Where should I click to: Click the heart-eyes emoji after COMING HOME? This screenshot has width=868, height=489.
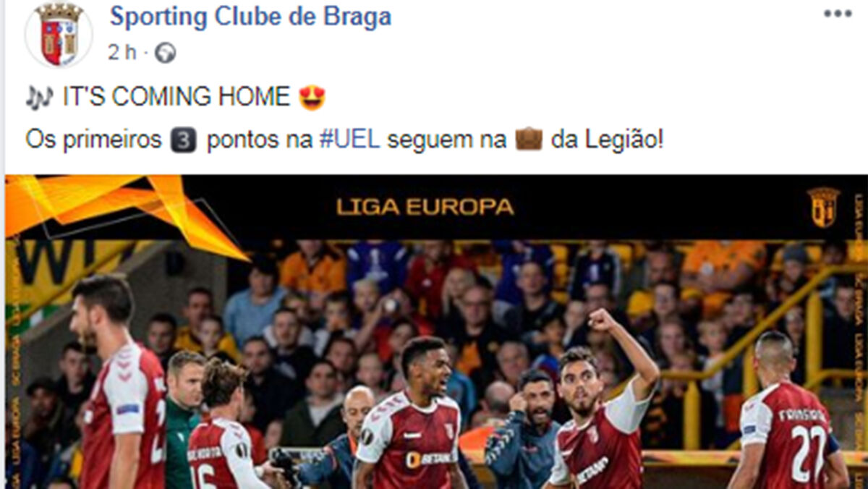(x=312, y=98)
